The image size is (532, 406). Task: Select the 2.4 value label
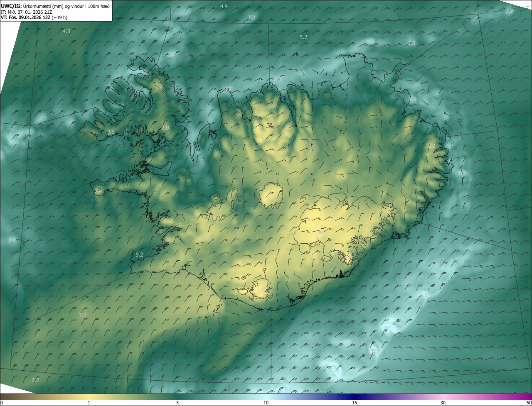(x=99, y=191)
